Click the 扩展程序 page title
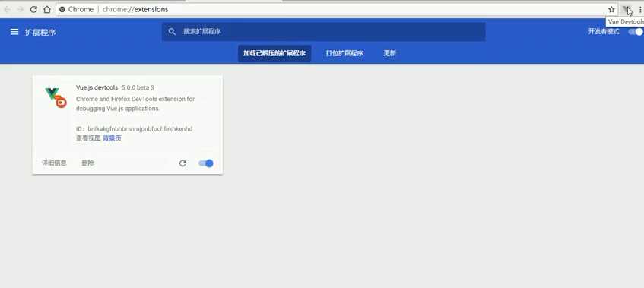The height and width of the screenshot is (288, 644). pyautogui.click(x=40, y=33)
